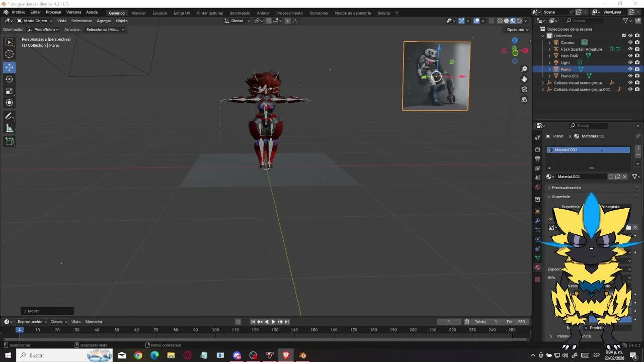
Task: Toggle fake user shield for Material.001
Action: pyautogui.click(x=611, y=176)
